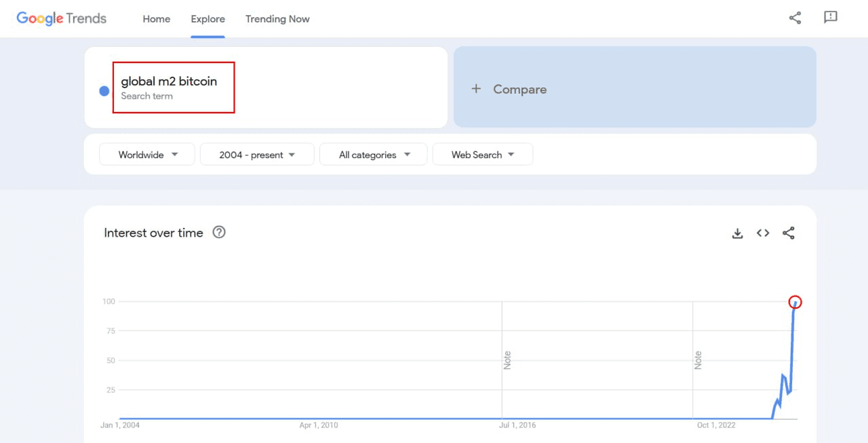This screenshot has height=443, width=868.
Task: Select the Explore tab
Action: pyautogui.click(x=208, y=19)
